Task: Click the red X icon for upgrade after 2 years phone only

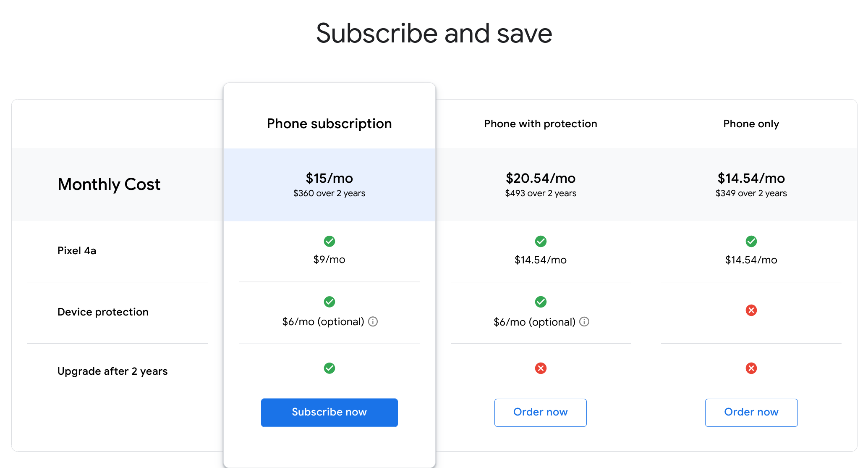Action: 750,367
